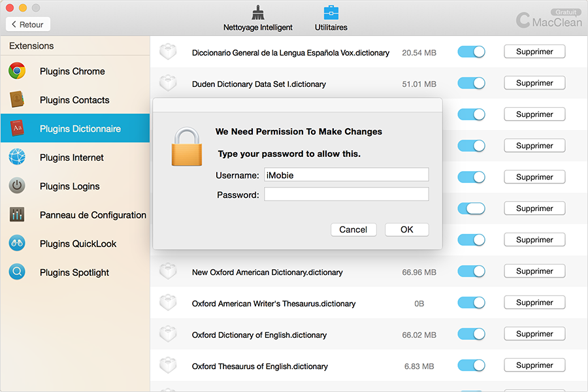The height and width of the screenshot is (392, 588).
Task: Select "Diccionario General de la Lengua Española Vox.dictionary" name
Action: (x=291, y=53)
